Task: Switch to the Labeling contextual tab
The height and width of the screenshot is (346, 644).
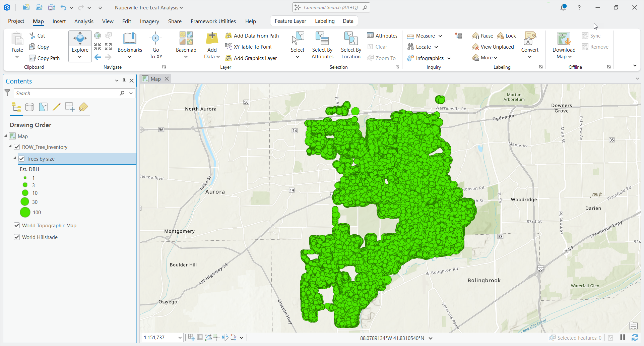Action: click(324, 21)
